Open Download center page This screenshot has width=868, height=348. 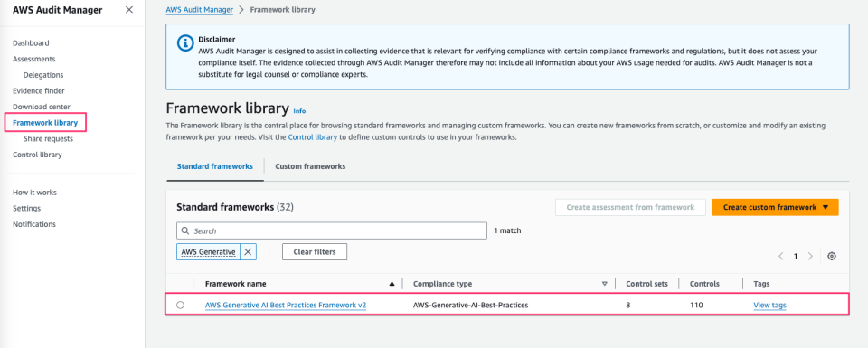42,107
